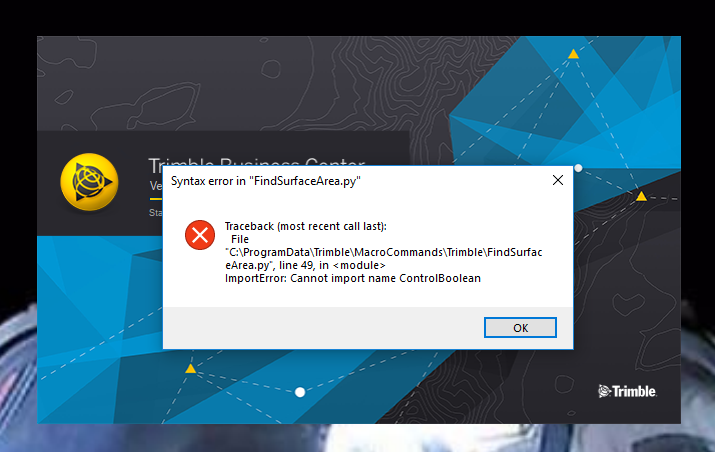715x452 pixels.
Task: Click the partially hidden version text
Action: (x=155, y=186)
